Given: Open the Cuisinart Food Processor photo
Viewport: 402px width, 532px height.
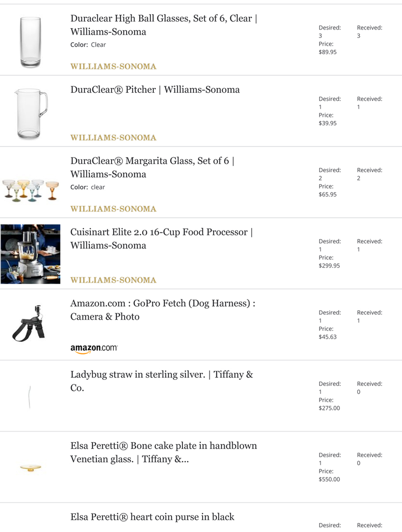Looking at the screenshot, I should coord(30,254).
